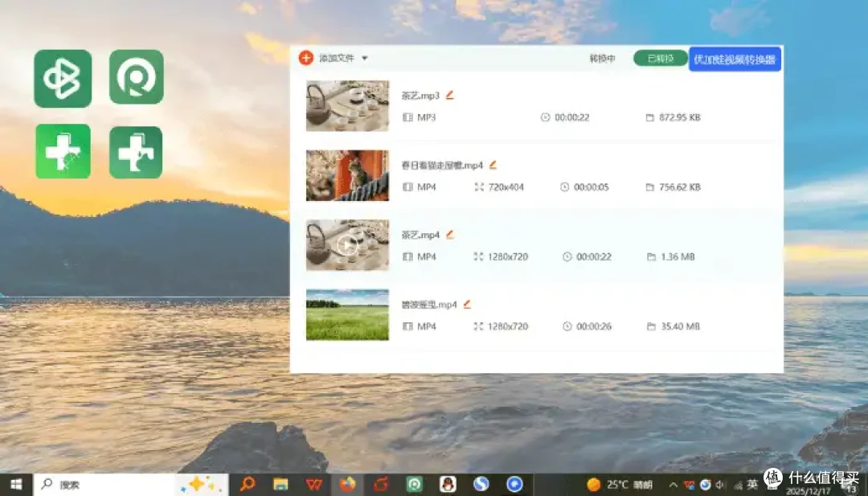Click the film format icon next to MP3
The image size is (868, 496).
pos(408,117)
